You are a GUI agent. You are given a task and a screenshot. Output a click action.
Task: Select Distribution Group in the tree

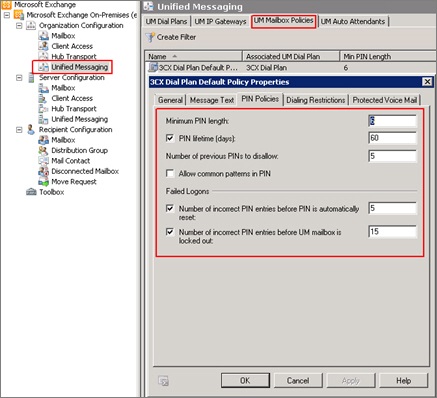click(x=79, y=150)
